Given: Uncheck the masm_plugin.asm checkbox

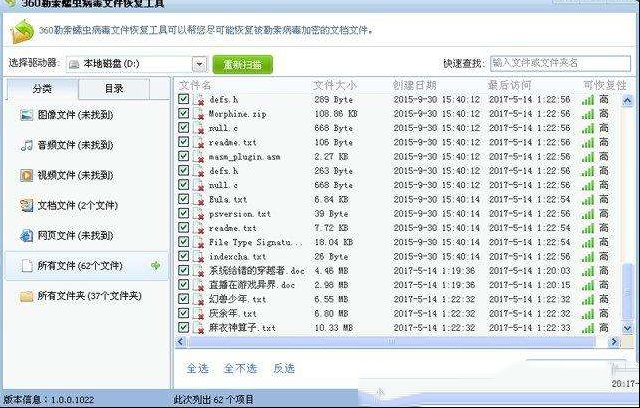Looking at the screenshot, I should [x=183, y=156].
